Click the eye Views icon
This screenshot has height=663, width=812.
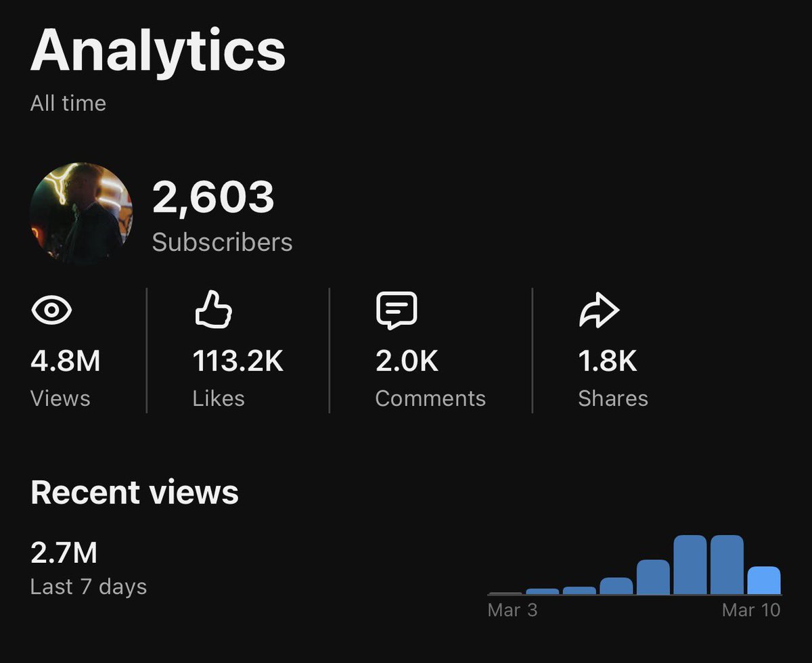pos(51,311)
